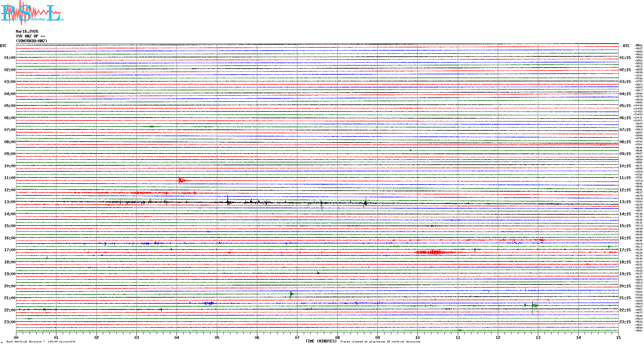
Task: Click the PSL seismology lab logo
Action: click(x=32, y=13)
